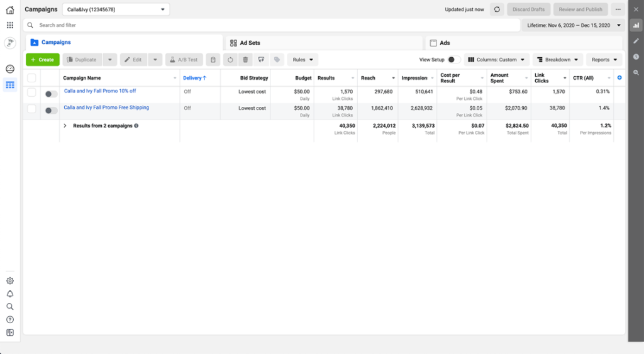Click the Search magnifier in left sidebar

10,307
